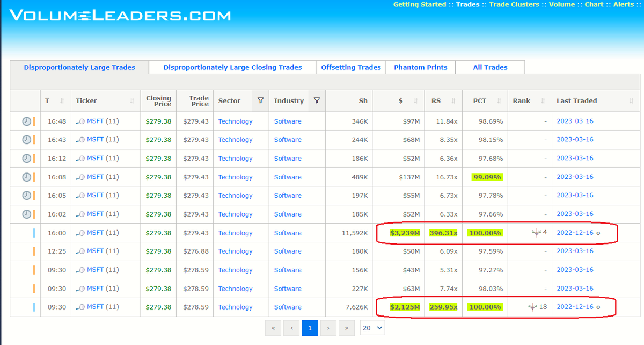644x345 pixels.
Task: Click the clock icon in the 16:02 row
Action: 26,214
